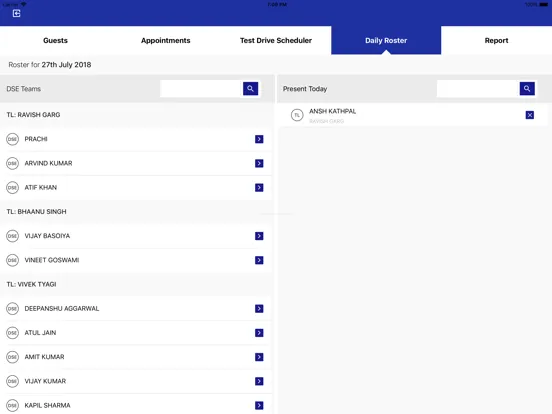Click the DSE Teams search button

click(x=250, y=88)
